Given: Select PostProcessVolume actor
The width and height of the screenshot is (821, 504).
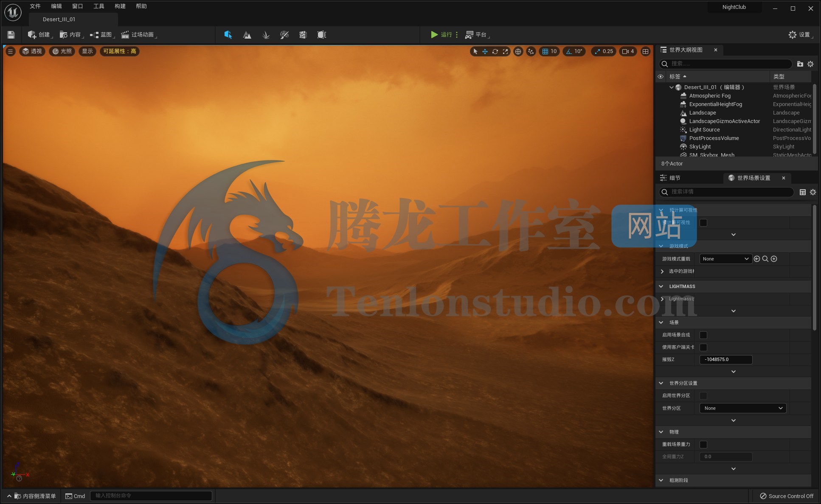Looking at the screenshot, I should click(714, 138).
